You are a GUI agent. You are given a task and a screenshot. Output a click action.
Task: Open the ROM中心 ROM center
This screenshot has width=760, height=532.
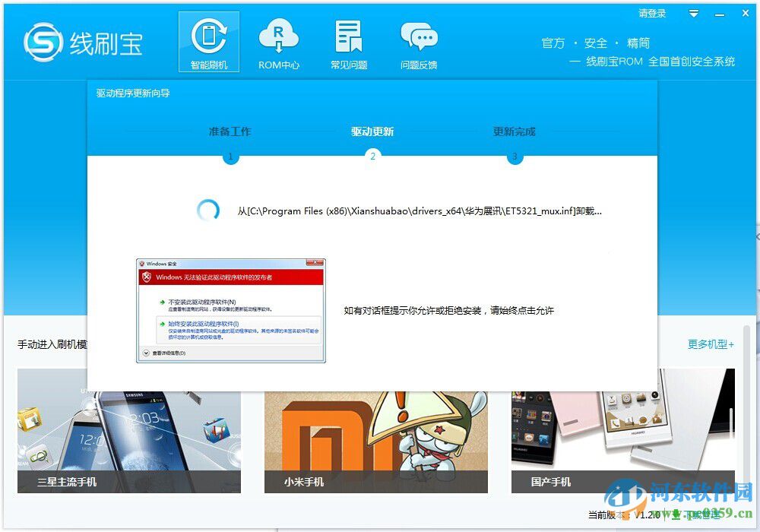[x=279, y=41]
